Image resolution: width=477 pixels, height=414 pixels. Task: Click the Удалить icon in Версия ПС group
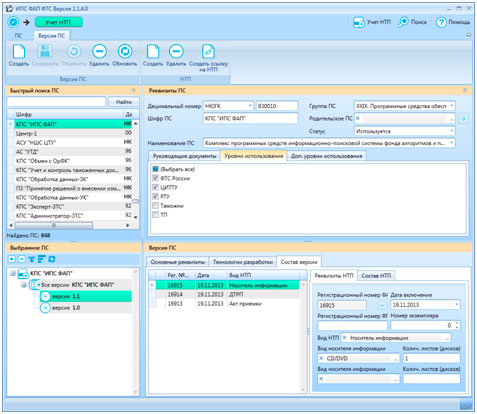click(x=99, y=52)
